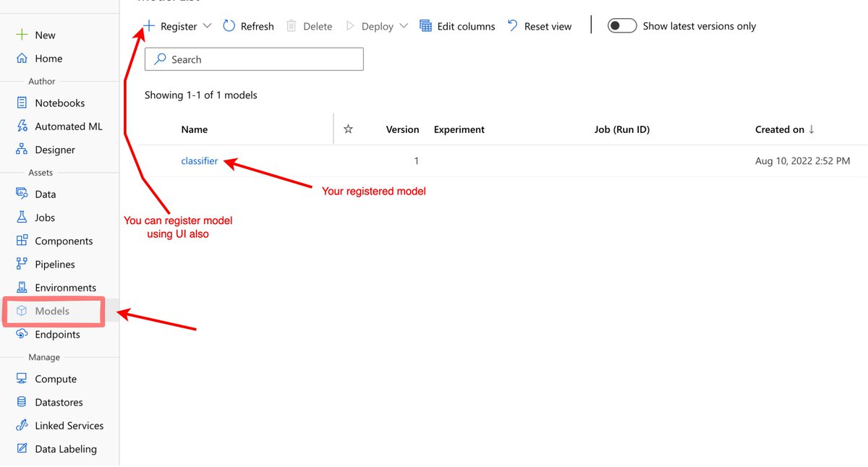Image resolution: width=868 pixels, height=467 pixels.
Task: Go to Automated ML section
Action: click(69, 126)
